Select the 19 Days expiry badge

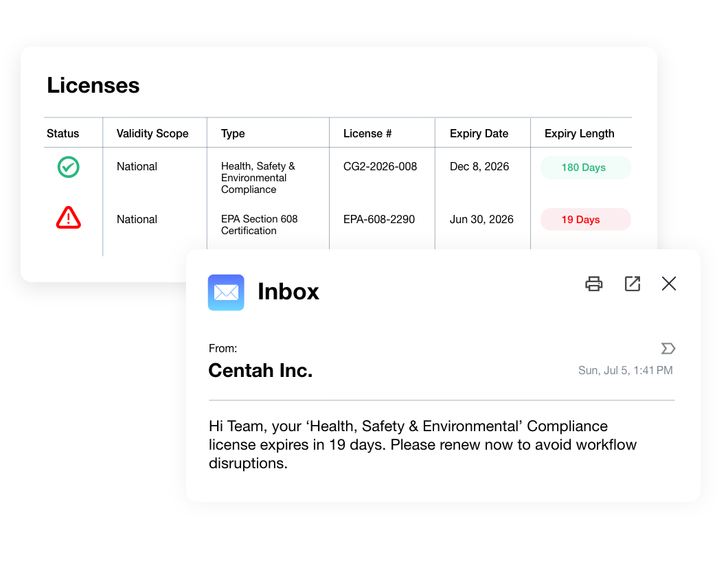click(x=585, y=220)
